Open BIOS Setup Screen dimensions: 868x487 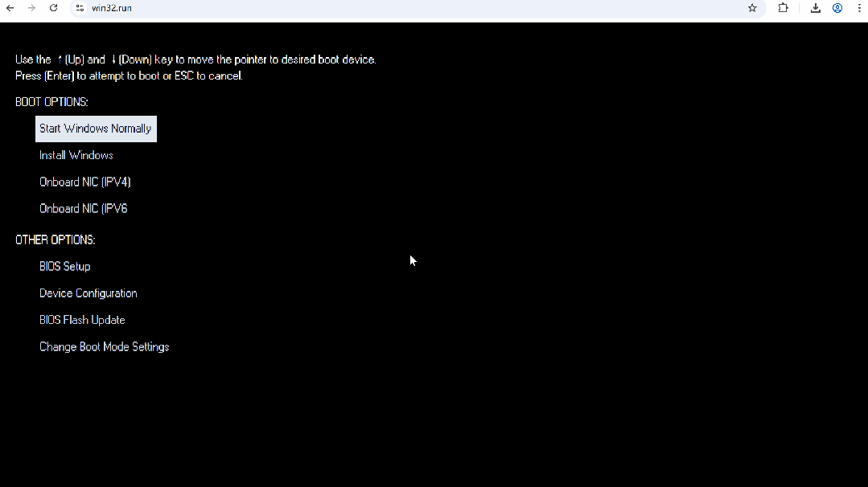(x=64, y=266)
